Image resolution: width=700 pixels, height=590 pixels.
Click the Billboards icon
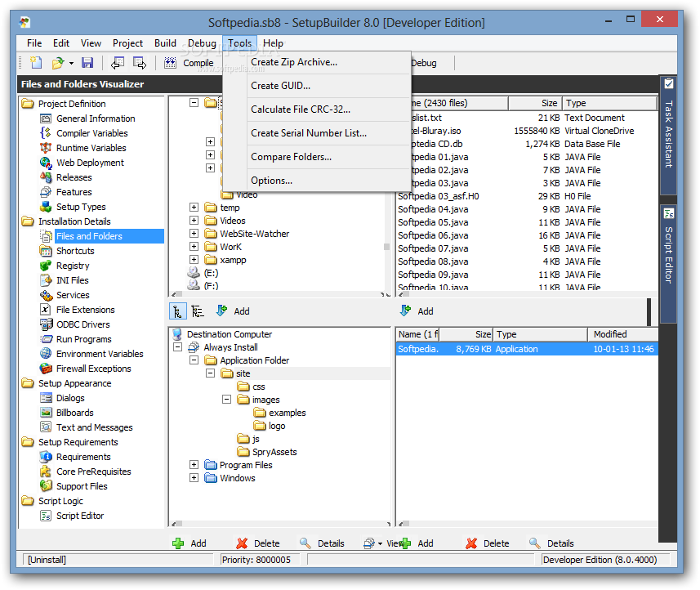point(46,413)
